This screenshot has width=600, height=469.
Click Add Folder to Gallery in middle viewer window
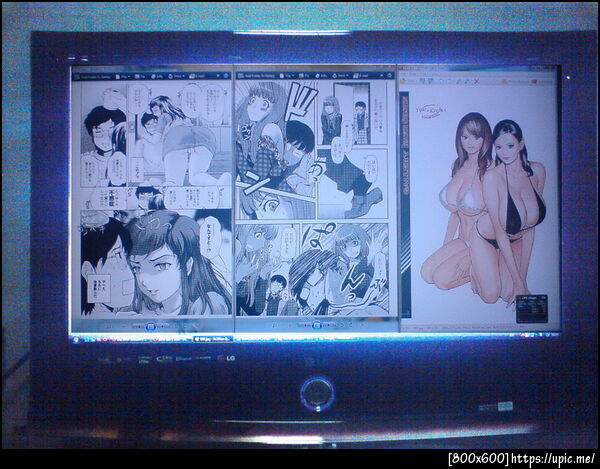pyautogui.click(x=258, y=76)
